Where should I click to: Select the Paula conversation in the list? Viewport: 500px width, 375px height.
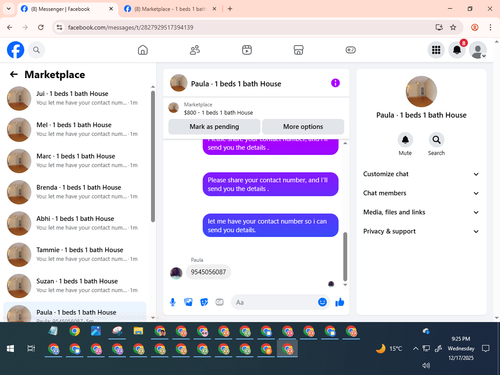75,312
